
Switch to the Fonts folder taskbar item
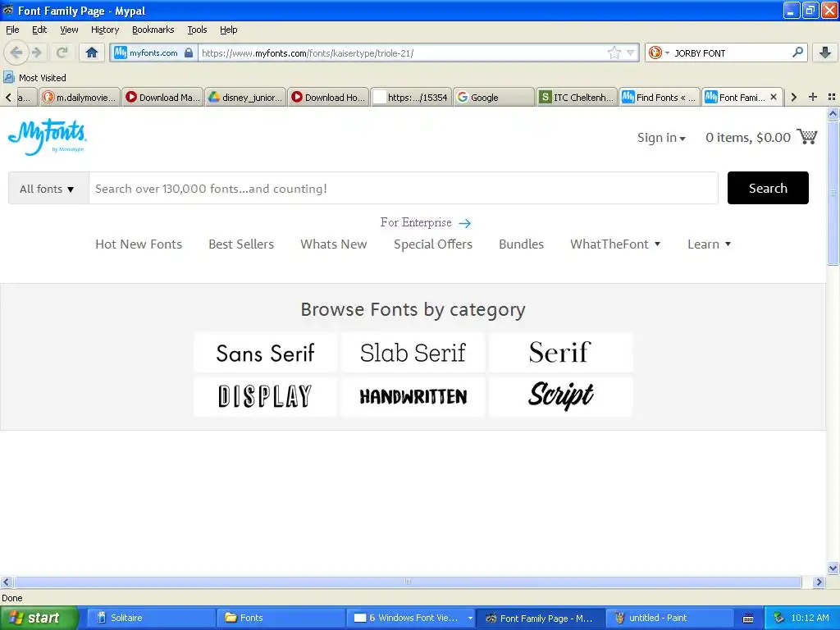pyautogui.click(x=281, y=618)
